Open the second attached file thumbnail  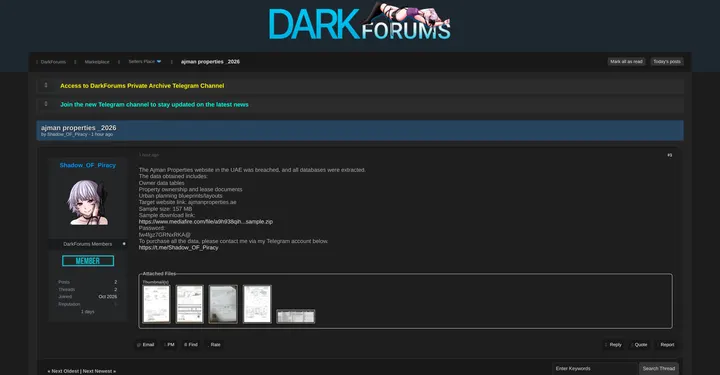(190, 304)
